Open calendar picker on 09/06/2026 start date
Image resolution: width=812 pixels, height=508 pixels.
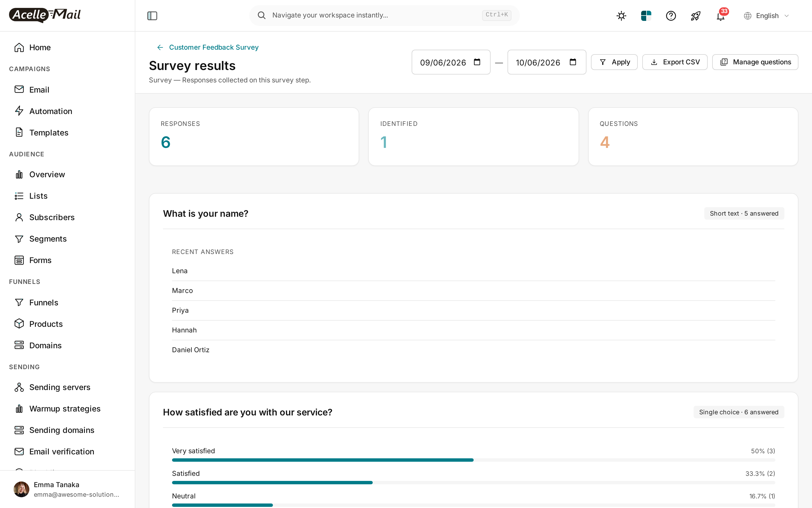point(477,62)
